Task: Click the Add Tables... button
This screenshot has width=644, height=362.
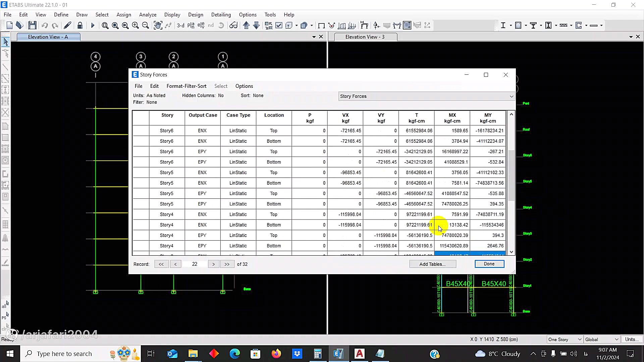Action: point(432,264)
